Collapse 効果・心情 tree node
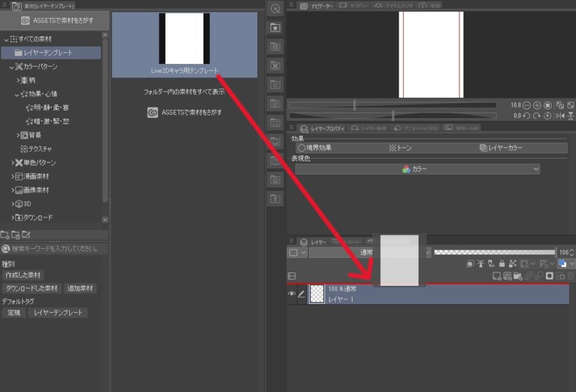This screenshot has width=576, height=392. [17, 95]
